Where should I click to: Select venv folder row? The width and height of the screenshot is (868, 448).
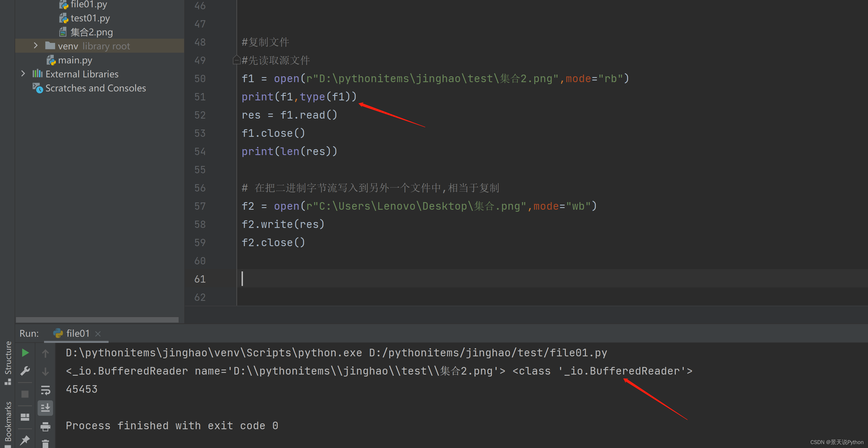pyautogui.click(x=100, y=46)
